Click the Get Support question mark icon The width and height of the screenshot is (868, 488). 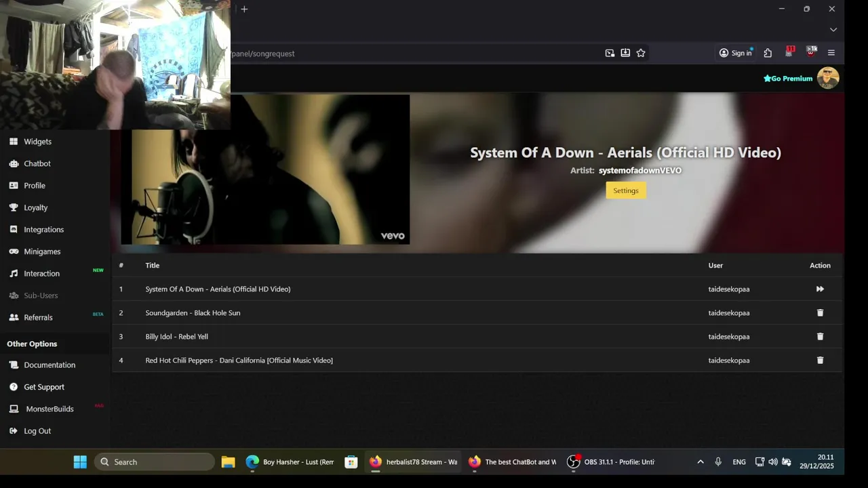[14, 387]
